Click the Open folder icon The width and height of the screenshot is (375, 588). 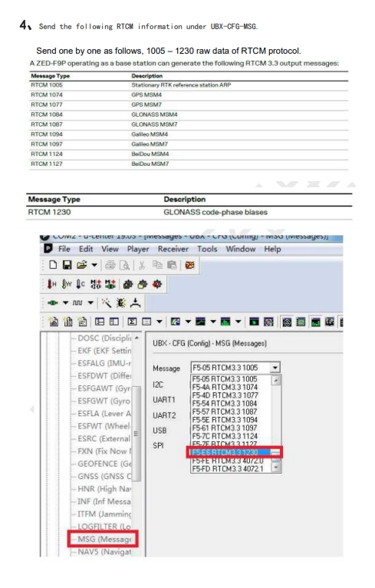pos(81,265)
